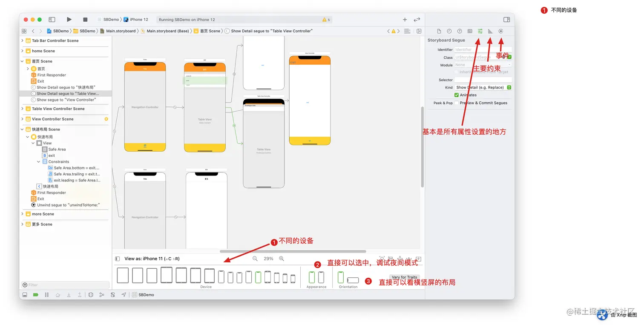Stop the running app
The width and height of the screenshot is (644, 325).
[x=85, y=20]
